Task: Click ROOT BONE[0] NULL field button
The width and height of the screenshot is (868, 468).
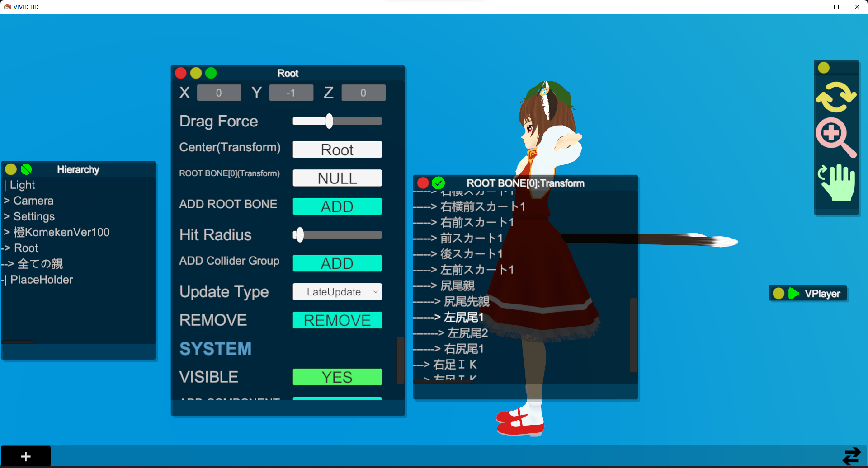Action: click(337, 178)
